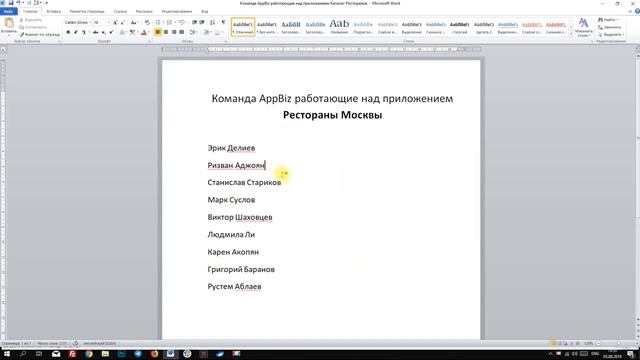This screenshot has height=360, width=640.
Task: Select the Без интервала style
Action: click(267, 27)
